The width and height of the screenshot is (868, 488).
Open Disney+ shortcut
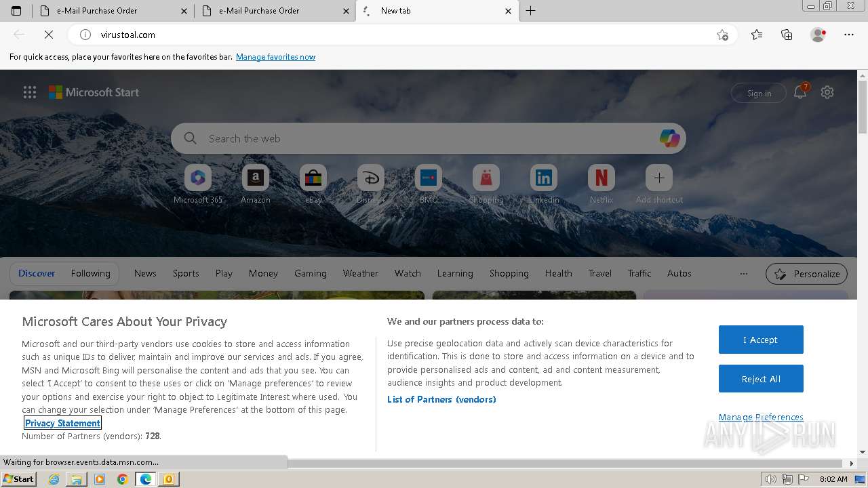click(371, 184)
